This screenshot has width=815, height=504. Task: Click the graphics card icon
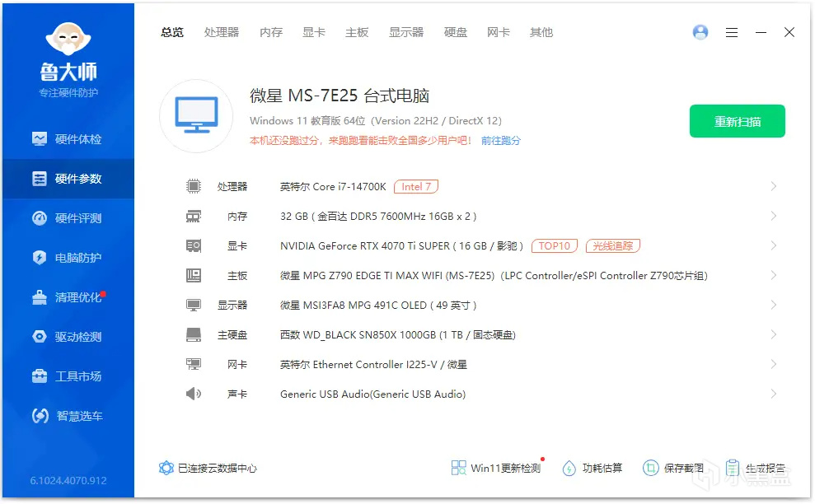[x=194, y=245]
